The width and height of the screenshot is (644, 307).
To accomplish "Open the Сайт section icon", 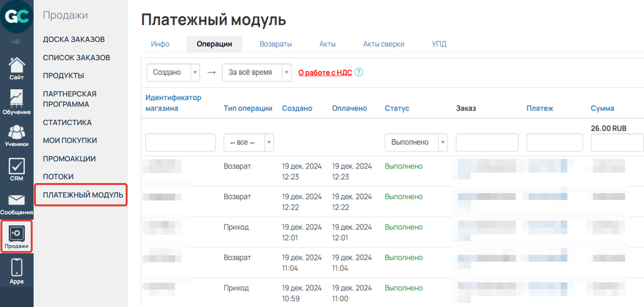I will tap(17, 68).
